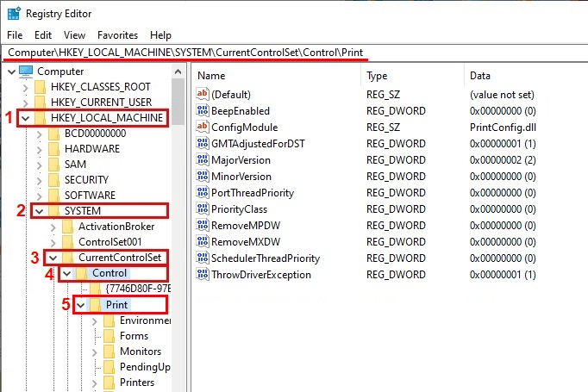Click HKEY_CURRENT_USER folder icon
This screenshot has width=588, height=392.
pos(41,103)
